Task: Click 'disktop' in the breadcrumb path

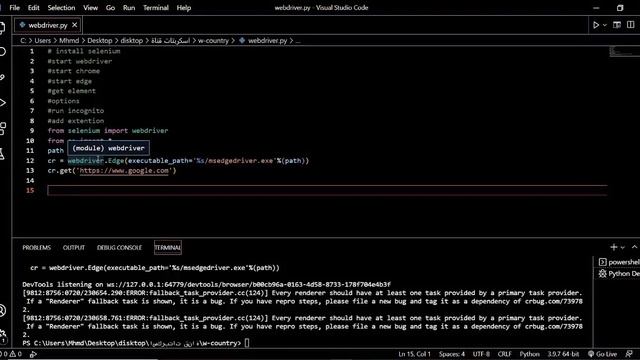Action: tap(131, 40)
